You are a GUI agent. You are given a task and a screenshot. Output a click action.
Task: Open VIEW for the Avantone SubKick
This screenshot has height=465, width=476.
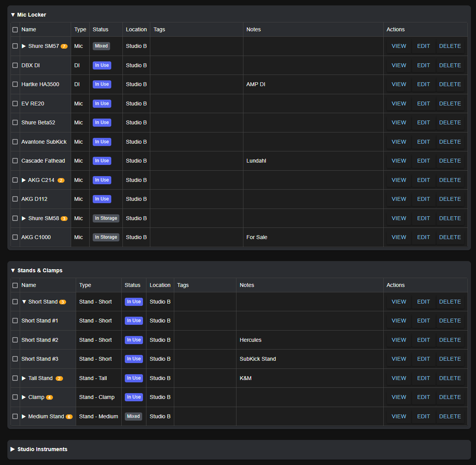tap(398, 141)
